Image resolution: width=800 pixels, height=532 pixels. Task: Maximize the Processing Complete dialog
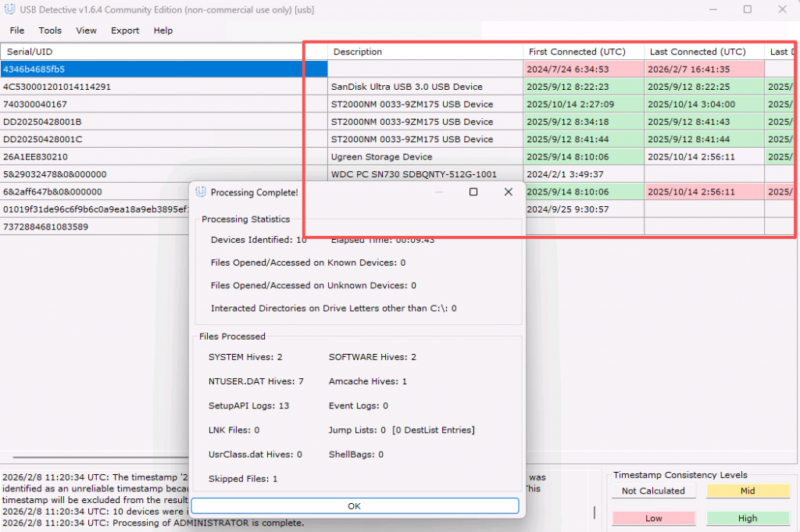473,192
